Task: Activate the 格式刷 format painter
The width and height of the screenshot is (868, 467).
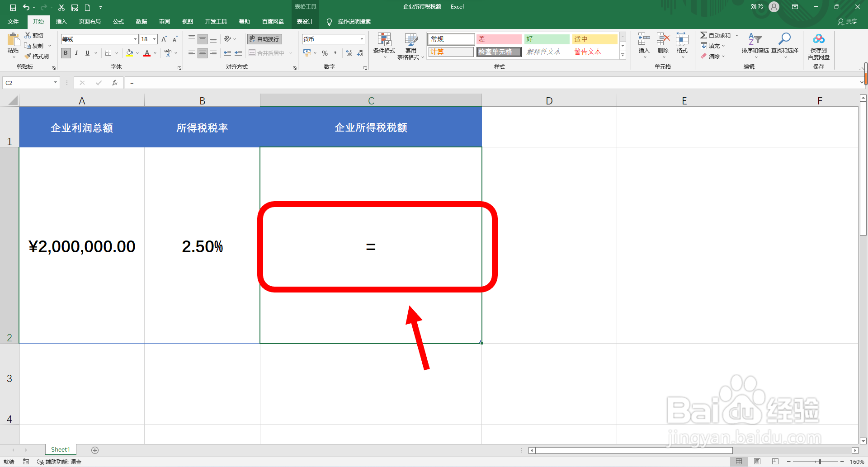Action: coord(37,56)
